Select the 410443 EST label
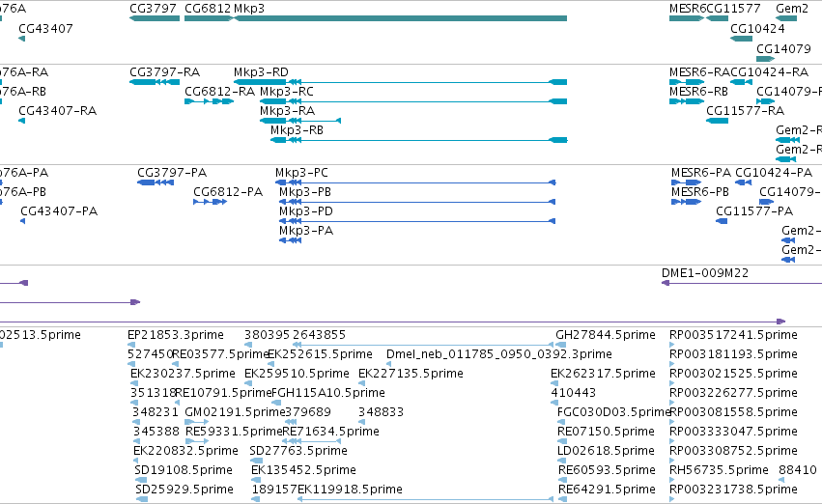Image resolution: width=822 pixels, height=504 pixels. [574, 394]
